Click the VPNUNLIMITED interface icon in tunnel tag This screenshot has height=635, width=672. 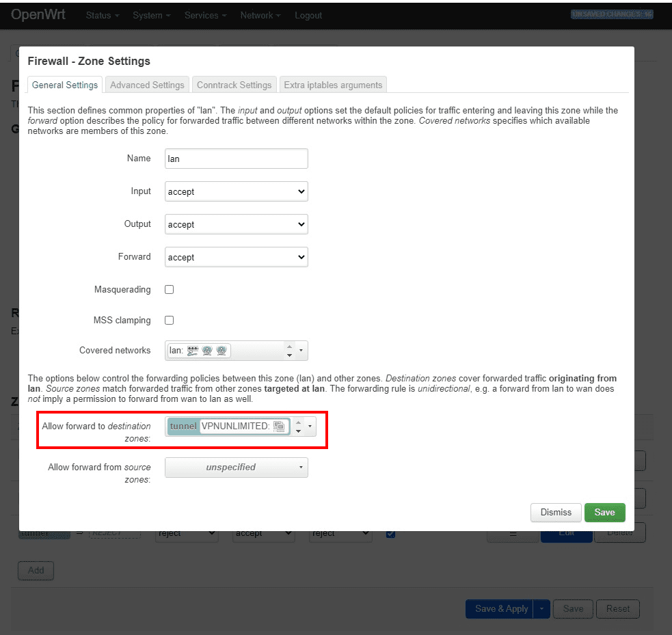[x=279, y=427]
